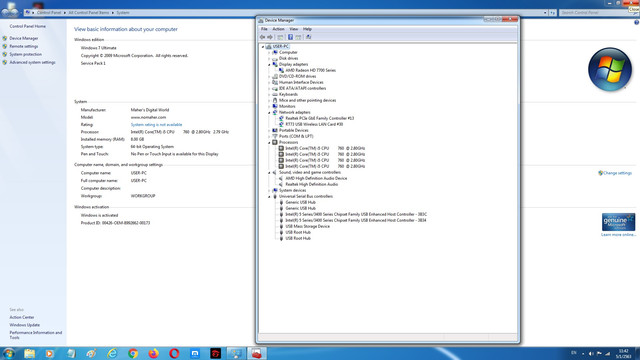Collapse the USER-PC root node
640x360 pixels.
263,47
